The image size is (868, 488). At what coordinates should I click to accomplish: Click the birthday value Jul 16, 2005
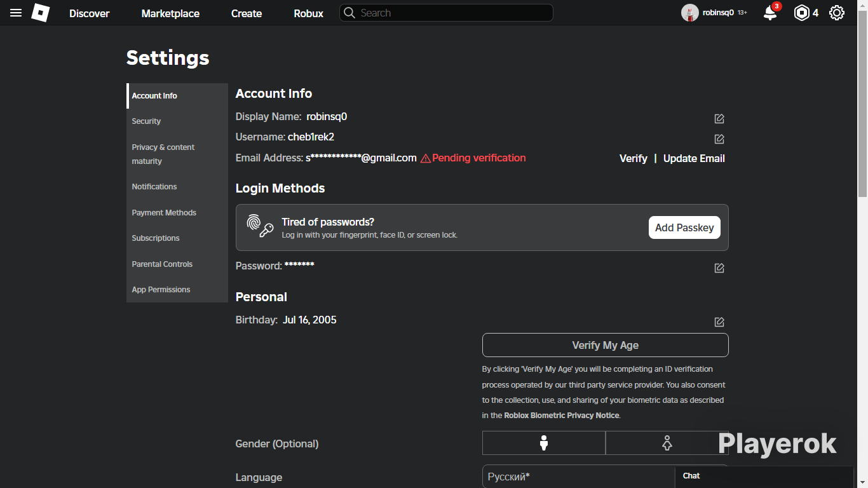click(x=309, y=320)
